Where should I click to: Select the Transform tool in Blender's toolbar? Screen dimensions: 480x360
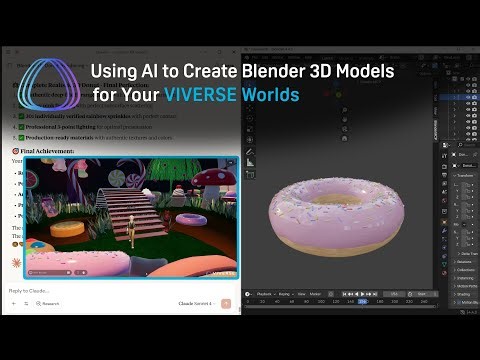click(x=250, y=140)
